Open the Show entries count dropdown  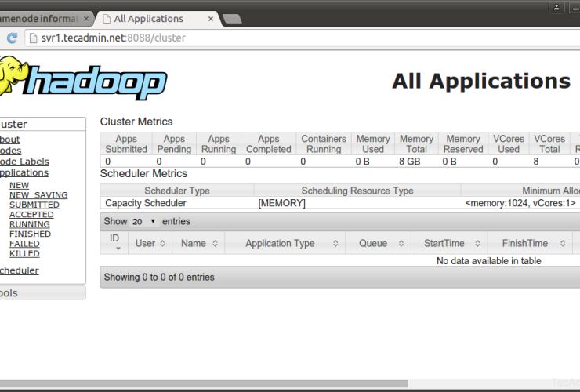point(143,222)
